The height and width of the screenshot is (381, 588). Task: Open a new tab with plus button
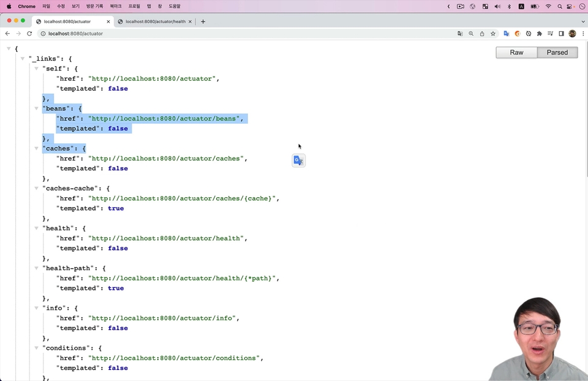(203, 21)
